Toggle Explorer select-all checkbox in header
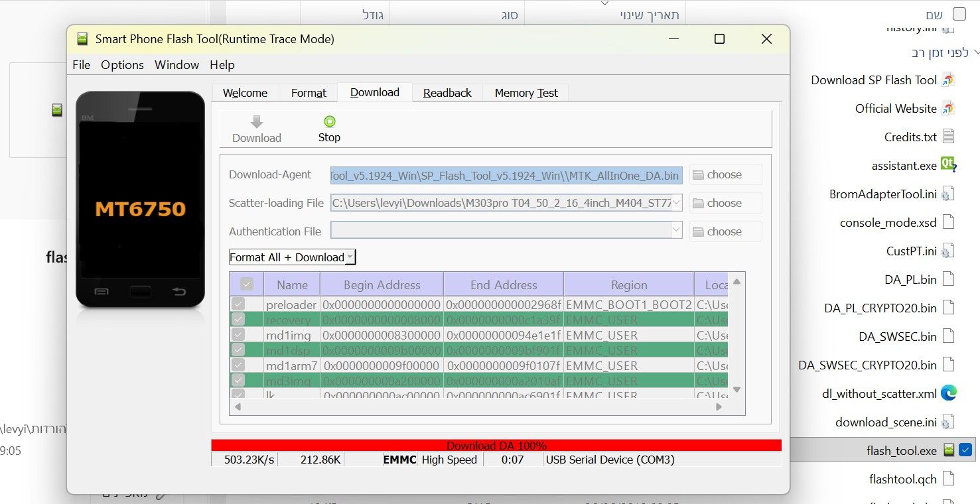The width and height of the screenshot is (980, 504). point(959,14)
